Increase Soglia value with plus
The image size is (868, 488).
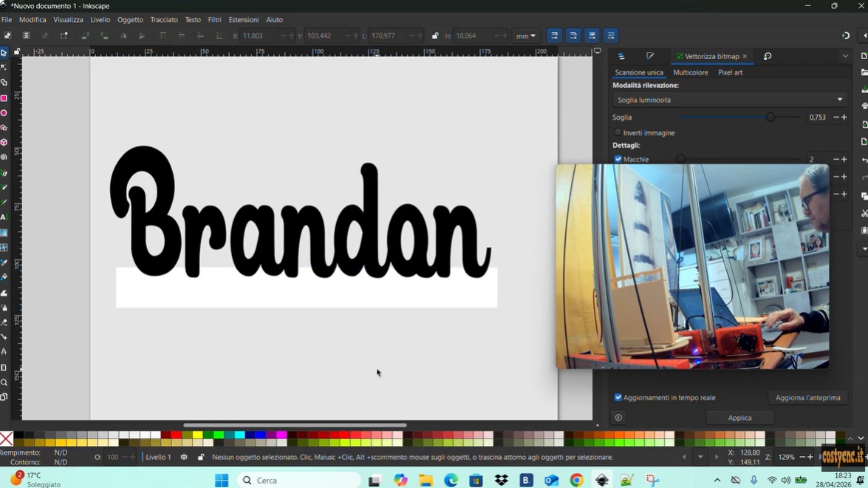[x=844, y=117]
